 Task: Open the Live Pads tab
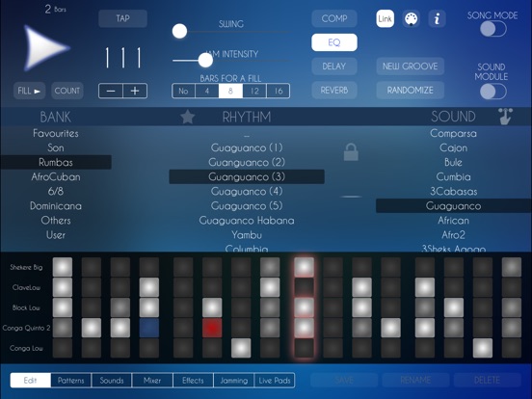click(275, 381)
